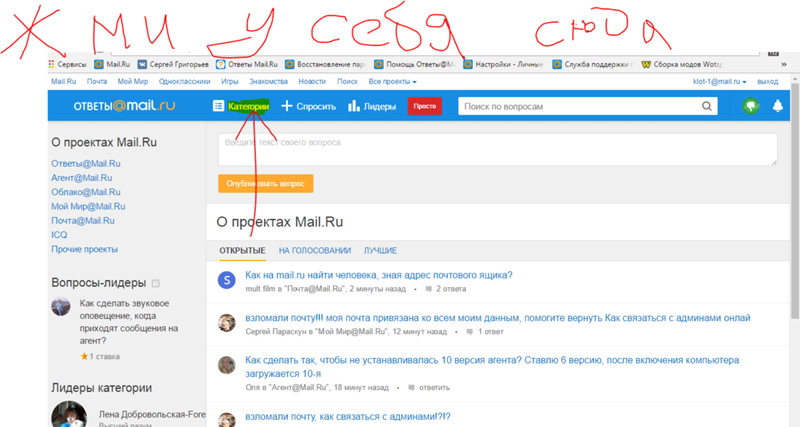Image resolution: width=800 pixels, height=427 pixels.
Task: Open notifications bell icon
Action: coord(778,106)
